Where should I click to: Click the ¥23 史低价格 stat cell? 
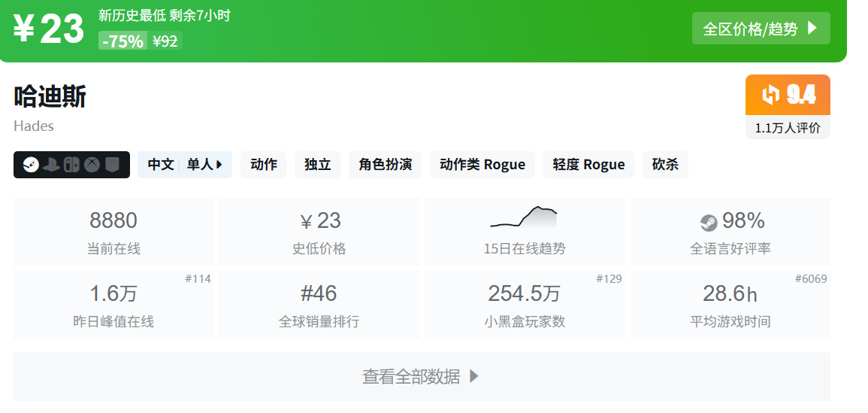pyautogui.click(x=319, y=232)
